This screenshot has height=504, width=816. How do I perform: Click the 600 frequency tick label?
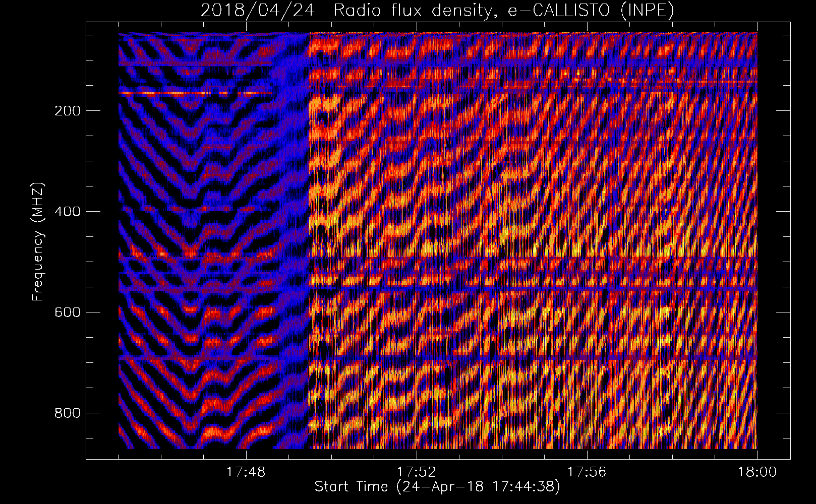pyautogui.click(x=68, y=312)
